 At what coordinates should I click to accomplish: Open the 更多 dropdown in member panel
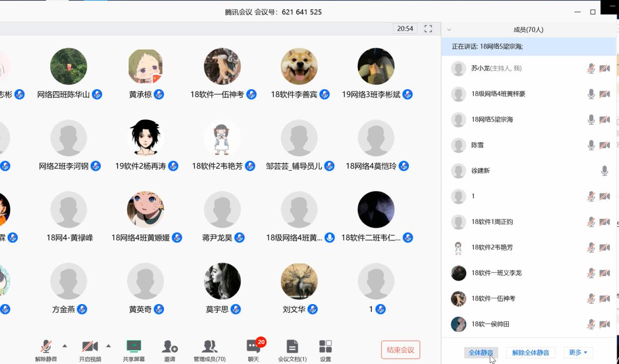[578, 352]
